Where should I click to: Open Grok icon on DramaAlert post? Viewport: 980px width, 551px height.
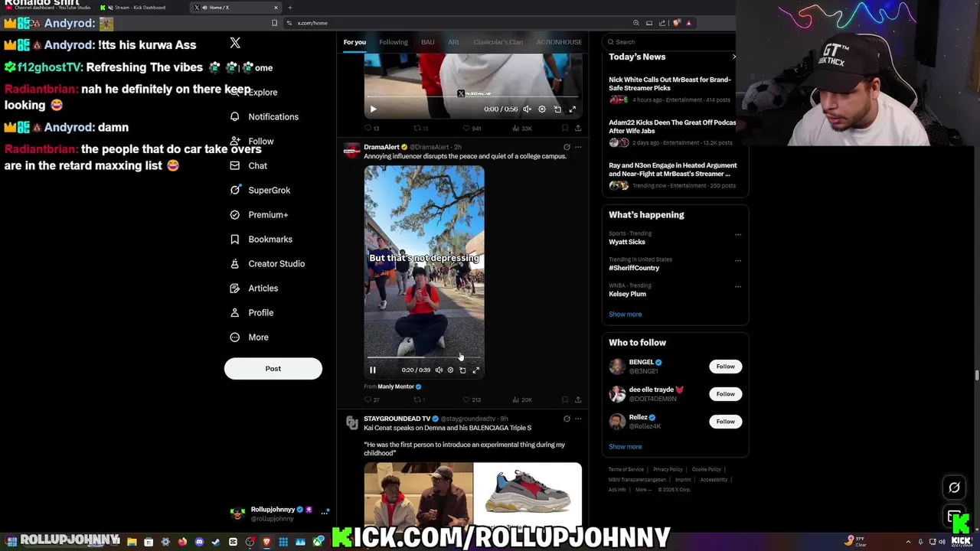[567, 147]
